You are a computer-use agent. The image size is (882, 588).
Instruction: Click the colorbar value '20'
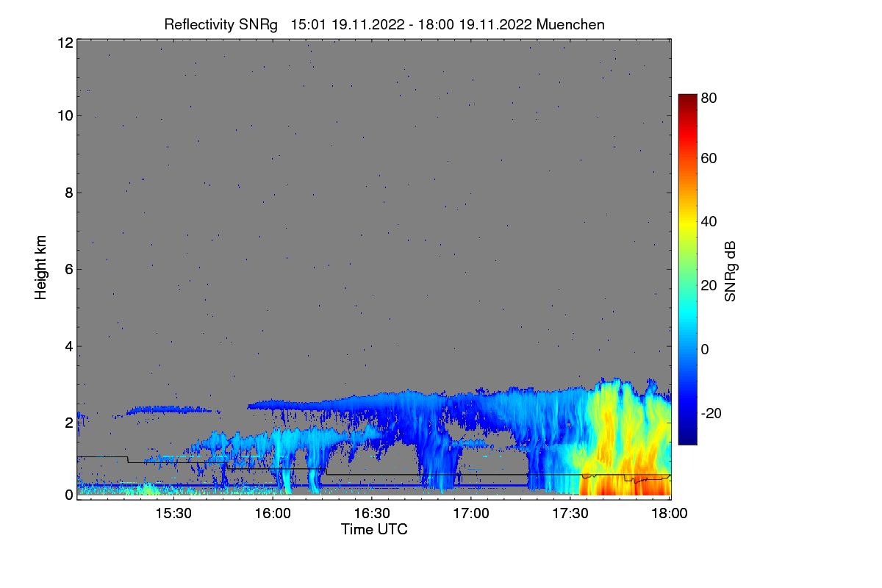709,285
